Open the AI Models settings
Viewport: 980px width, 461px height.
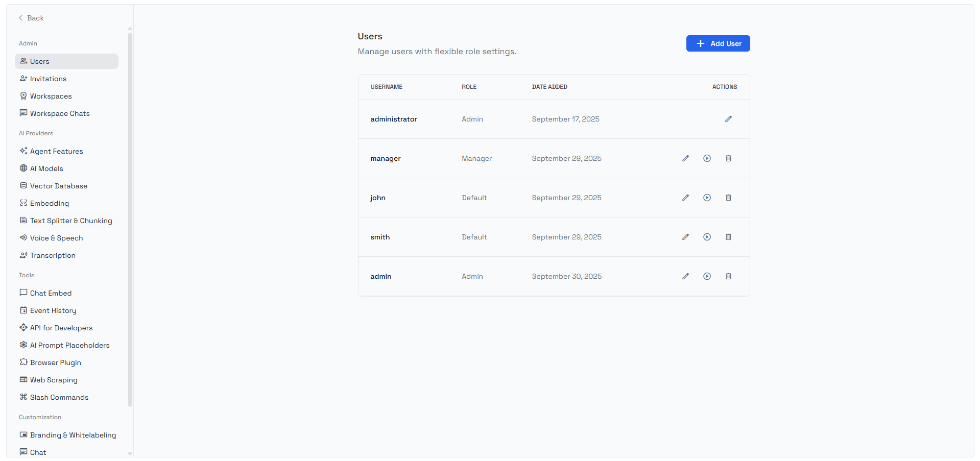[46, 168]
